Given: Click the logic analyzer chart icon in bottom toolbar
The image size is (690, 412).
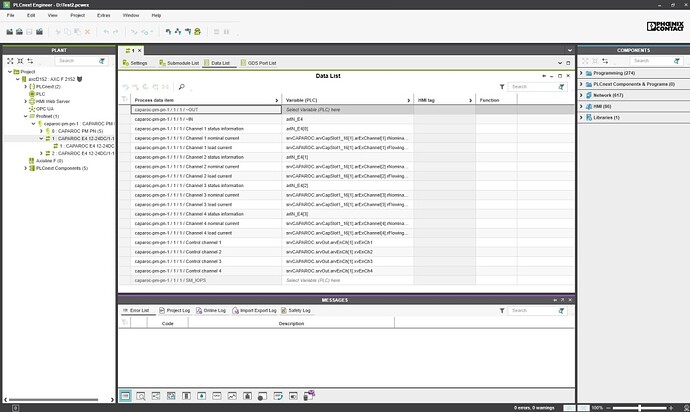Looking at the screenshot, I should pos(232,396).
